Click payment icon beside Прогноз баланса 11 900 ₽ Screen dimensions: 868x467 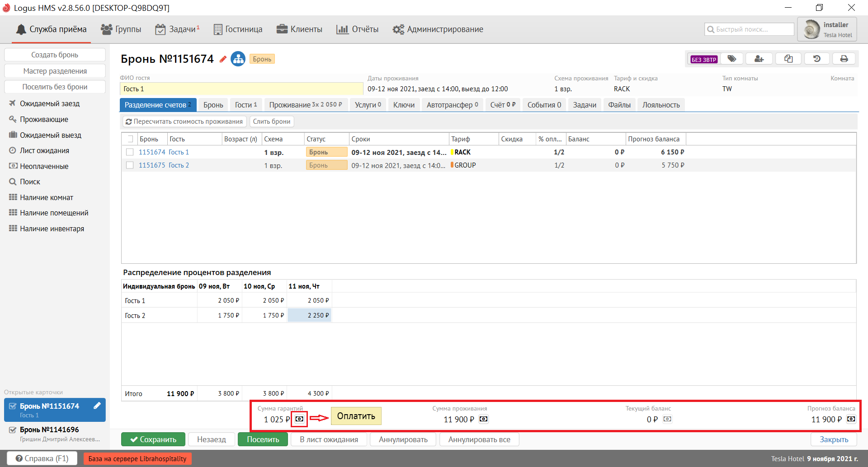851,419
